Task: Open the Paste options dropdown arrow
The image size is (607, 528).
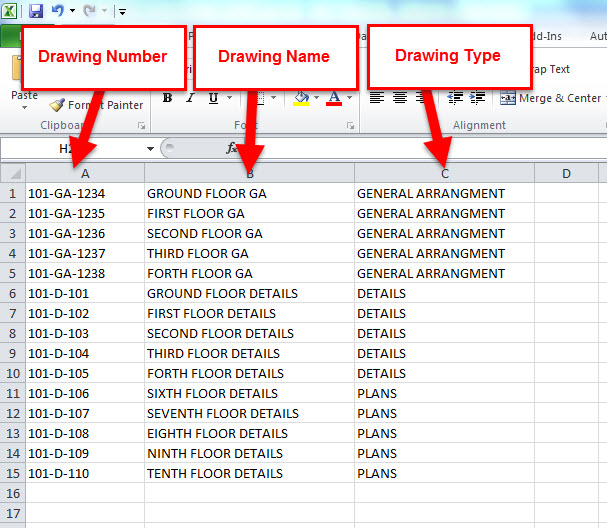Action: point(24,107)
